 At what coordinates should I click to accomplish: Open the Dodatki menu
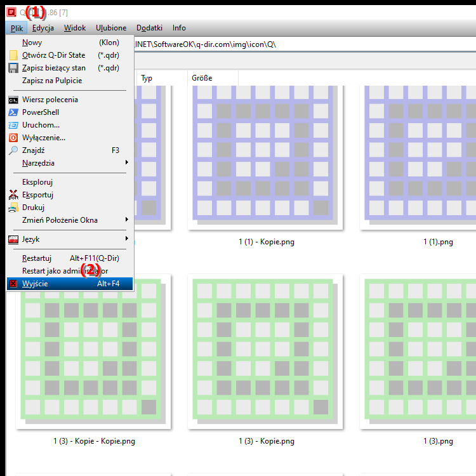tap(149, 28)
